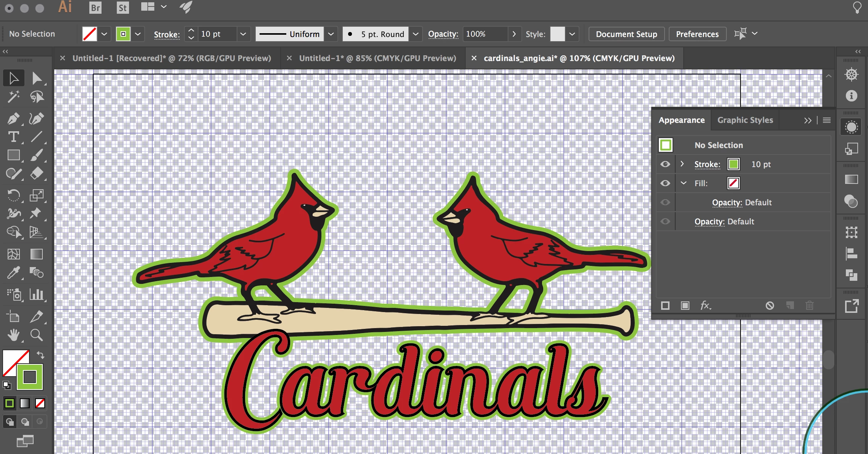Select the Type tool

coord(14,137)
